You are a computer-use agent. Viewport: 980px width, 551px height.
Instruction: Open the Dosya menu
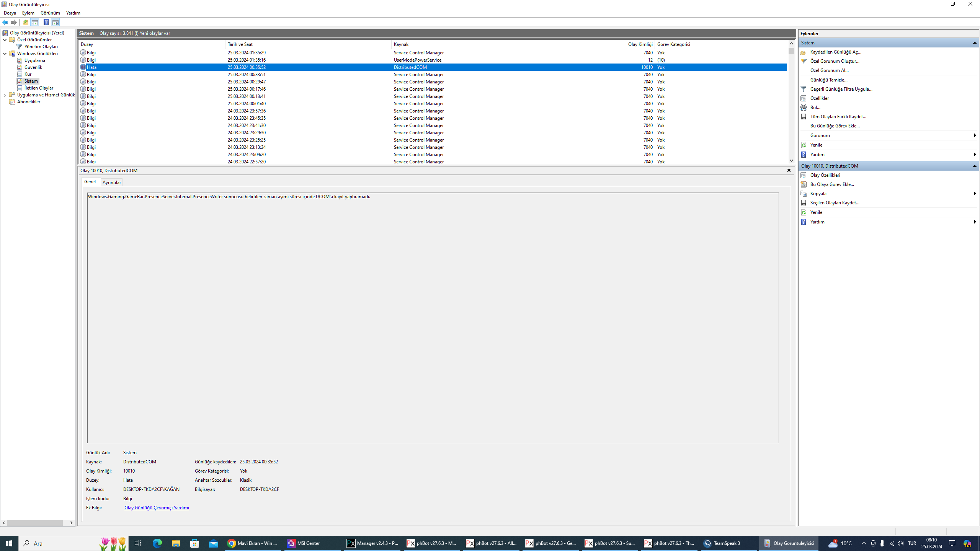coord(10,13)
